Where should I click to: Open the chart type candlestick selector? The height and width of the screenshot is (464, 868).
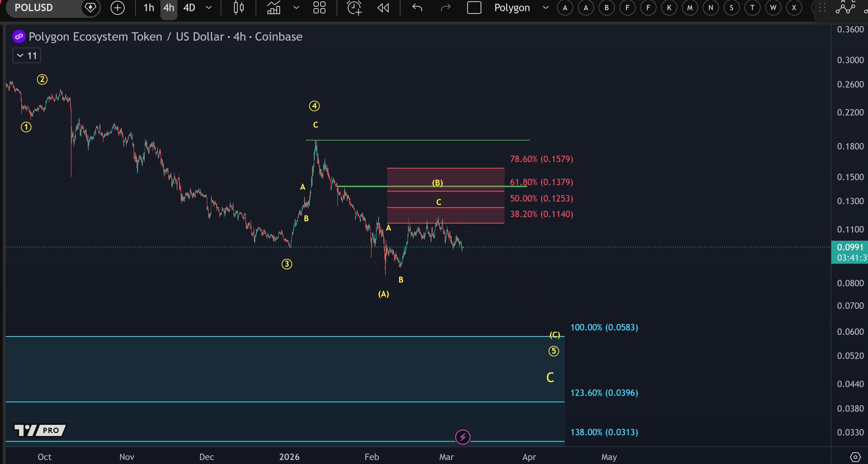click(239, 8)
